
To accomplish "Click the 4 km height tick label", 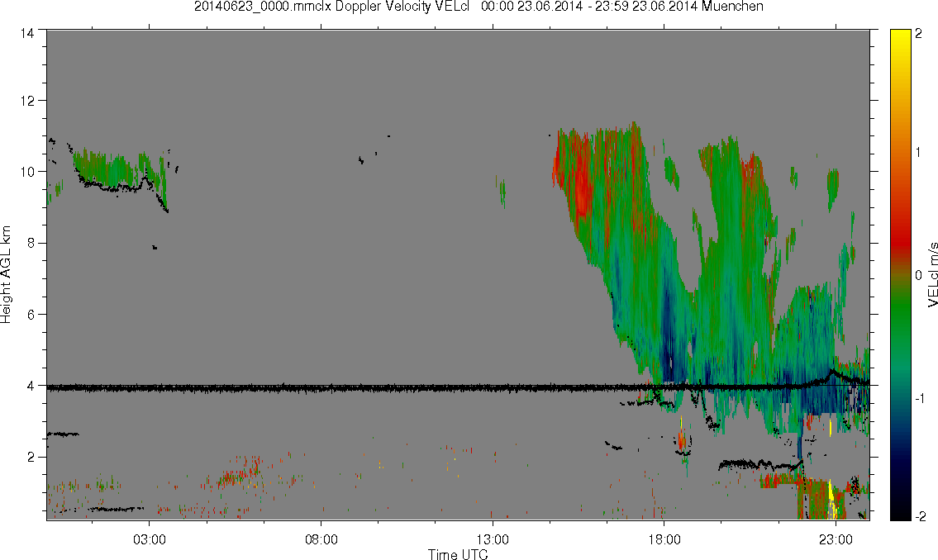I will pos(30,386).
